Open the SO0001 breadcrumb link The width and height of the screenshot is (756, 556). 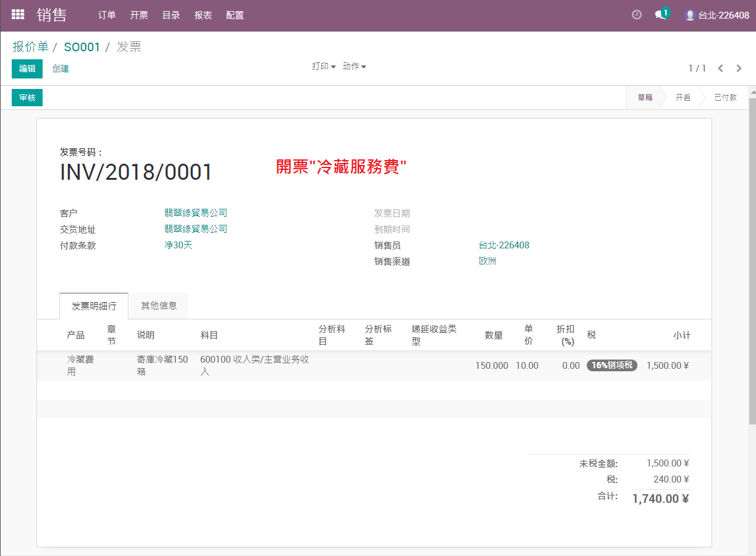(82, 47)
